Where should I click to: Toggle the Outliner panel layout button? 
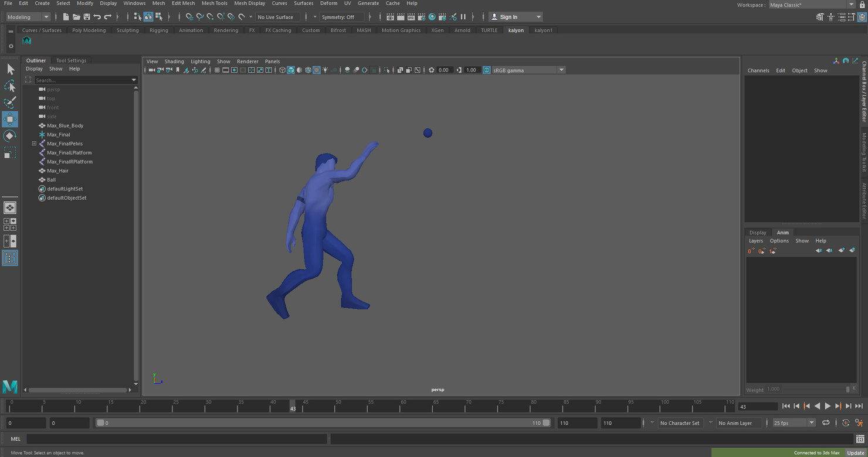click(x=10, y=258)
